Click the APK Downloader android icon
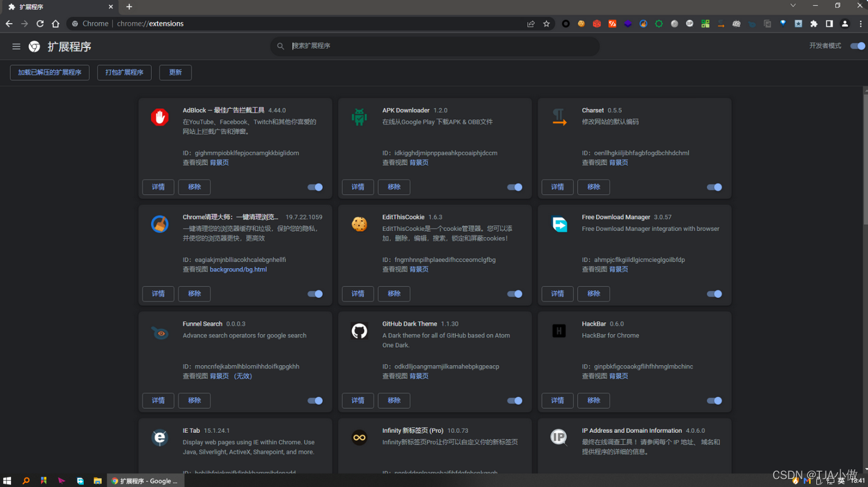The width and height of the screenshot is (868, 487). (x=359, y=117)
